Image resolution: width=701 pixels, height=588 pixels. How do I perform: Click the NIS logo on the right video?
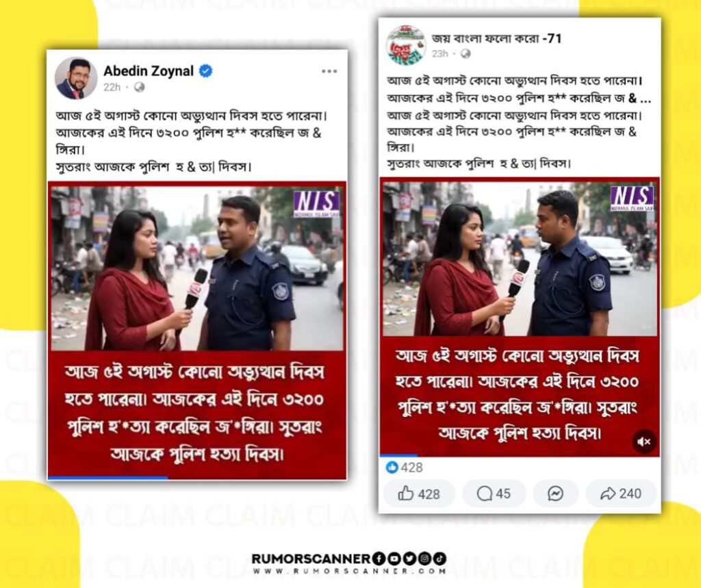(632, 198)
